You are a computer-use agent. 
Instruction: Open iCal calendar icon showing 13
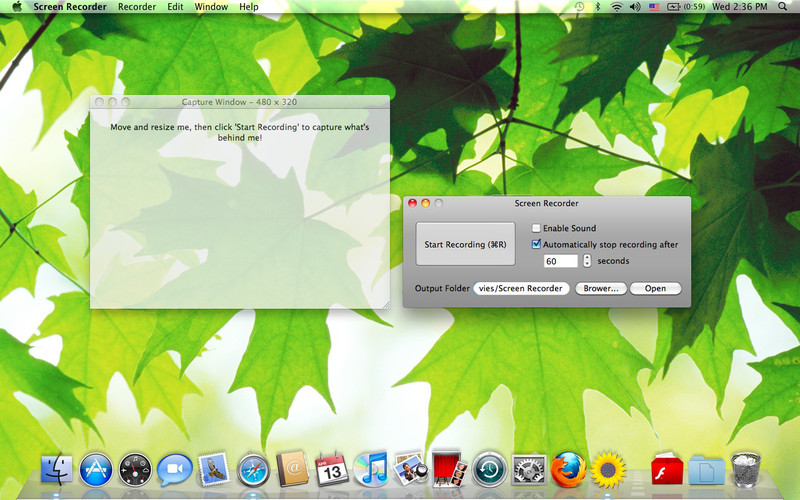tap(332, 469)
